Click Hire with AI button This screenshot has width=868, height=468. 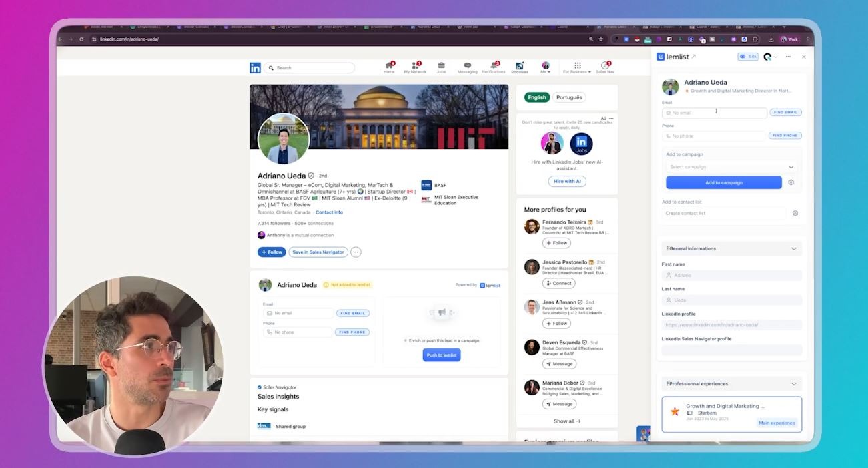(x=567, y=181)
